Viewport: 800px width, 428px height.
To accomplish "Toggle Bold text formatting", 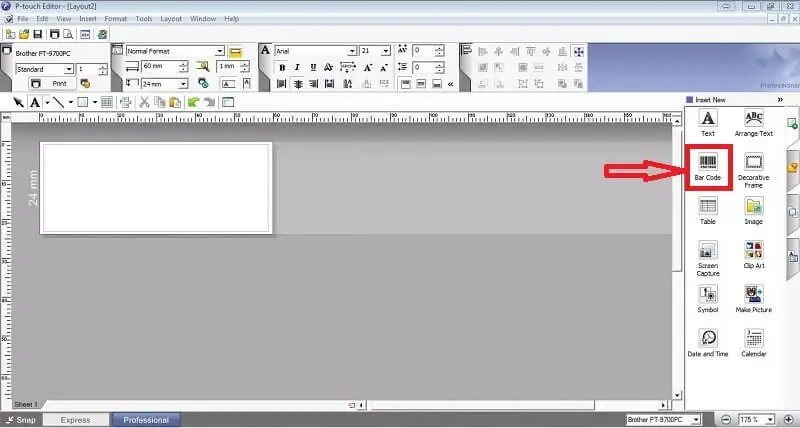I will (283, 68).
